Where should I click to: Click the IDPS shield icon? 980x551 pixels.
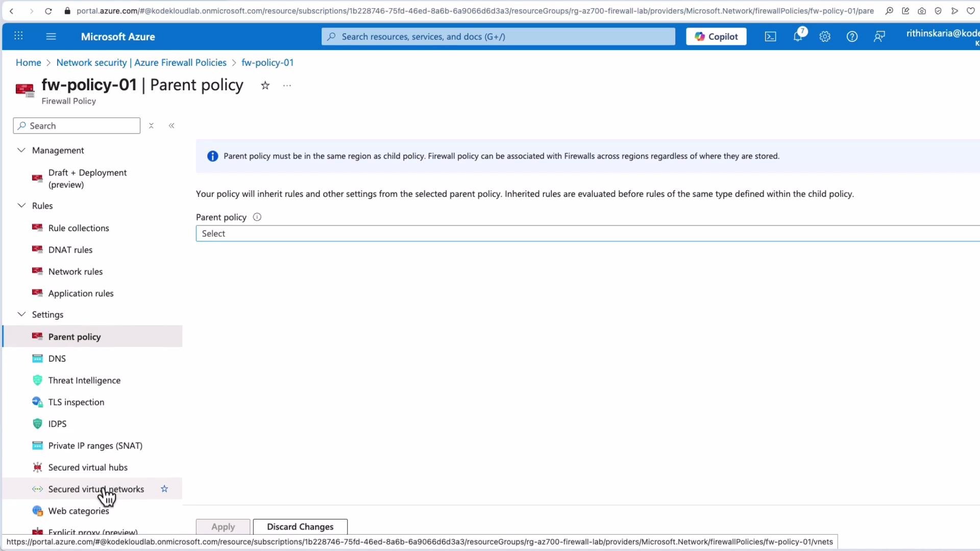click(37, 424)
